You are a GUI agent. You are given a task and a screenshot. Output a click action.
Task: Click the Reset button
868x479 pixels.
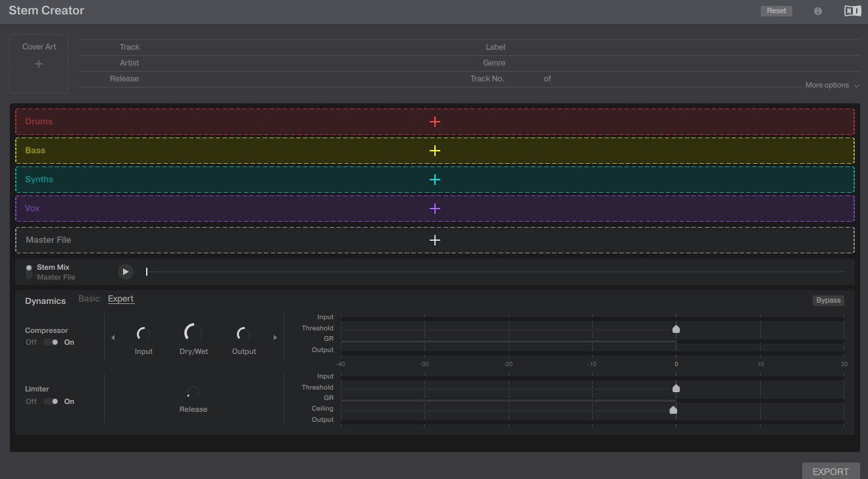click(776, 11)
